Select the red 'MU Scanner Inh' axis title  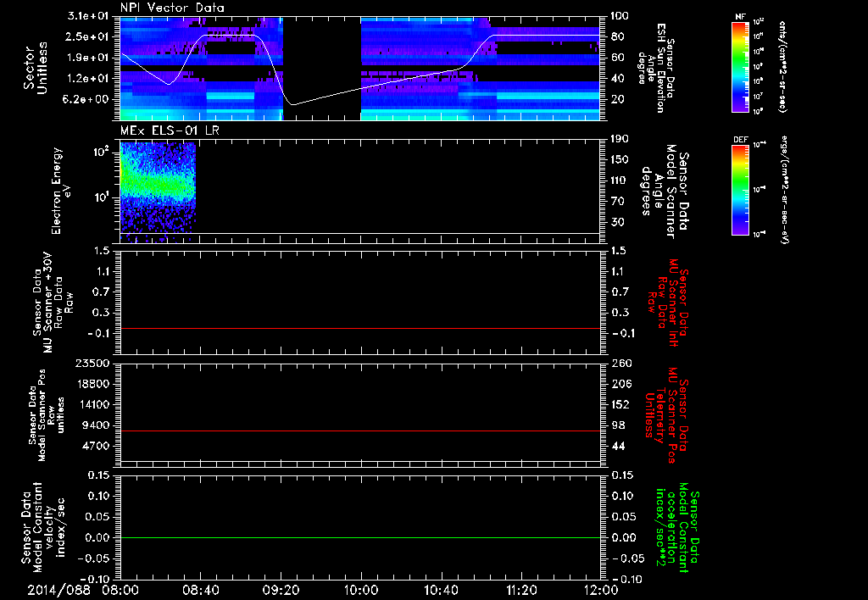pyautogui.click(x=668, y=303)
